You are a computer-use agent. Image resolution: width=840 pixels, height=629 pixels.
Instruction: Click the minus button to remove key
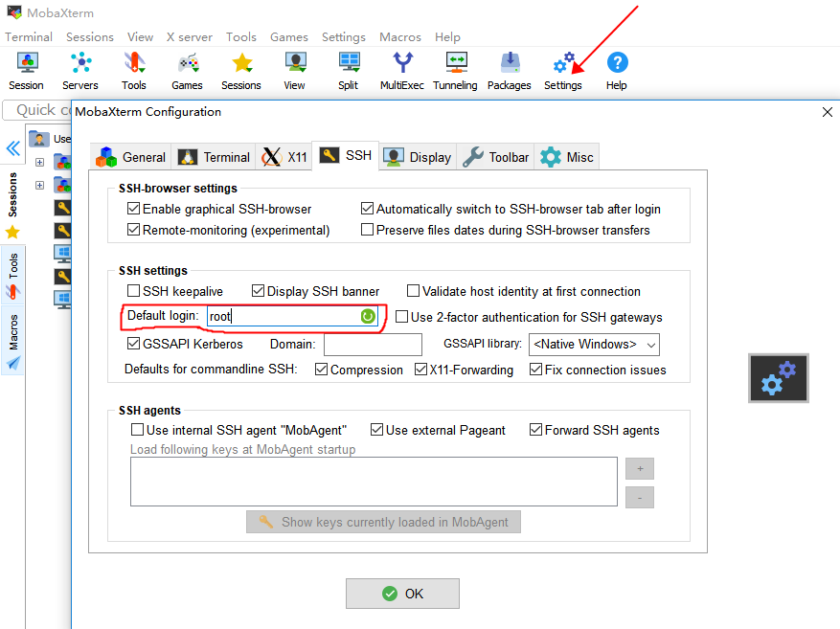click(x=640, y=497)
